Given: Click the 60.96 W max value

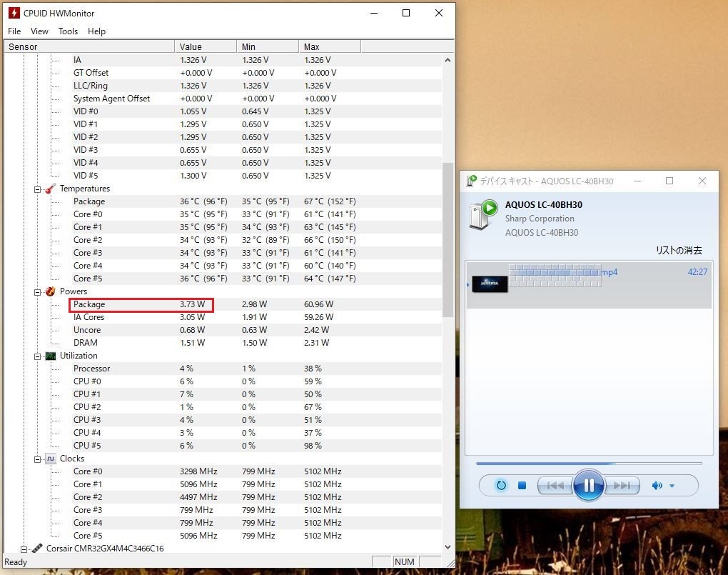Looking at the screenshot, I should click(x=318, y=304).
